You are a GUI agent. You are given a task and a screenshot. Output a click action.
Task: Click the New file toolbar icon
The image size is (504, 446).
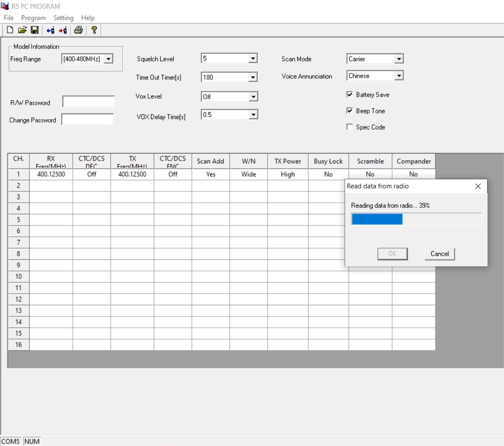pos(10,30)
